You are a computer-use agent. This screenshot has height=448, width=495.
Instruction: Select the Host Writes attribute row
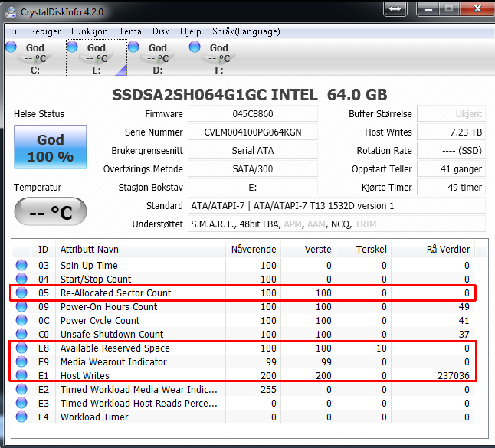coord(243,375)
